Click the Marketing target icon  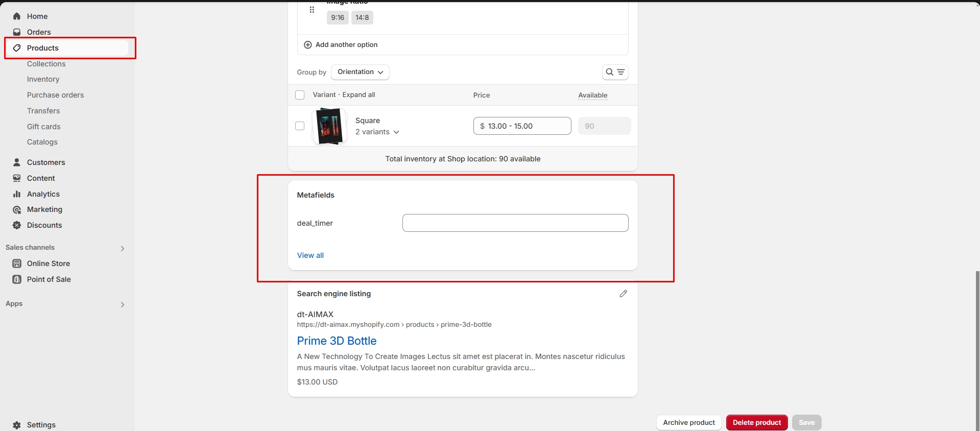pyautogui.click(x=17, y=210)
